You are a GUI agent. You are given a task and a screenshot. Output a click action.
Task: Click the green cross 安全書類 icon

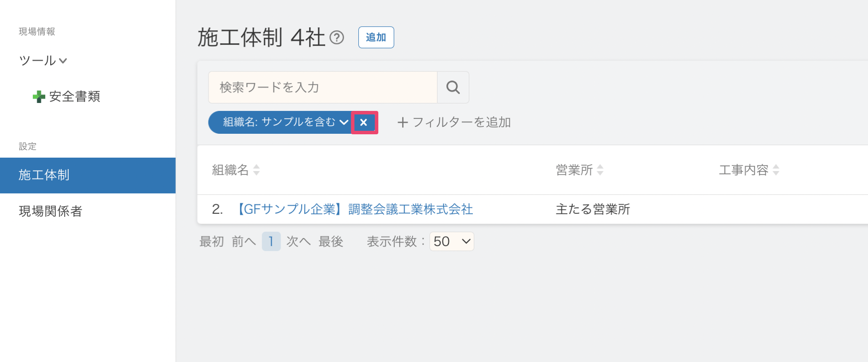[x=39, y=96]
